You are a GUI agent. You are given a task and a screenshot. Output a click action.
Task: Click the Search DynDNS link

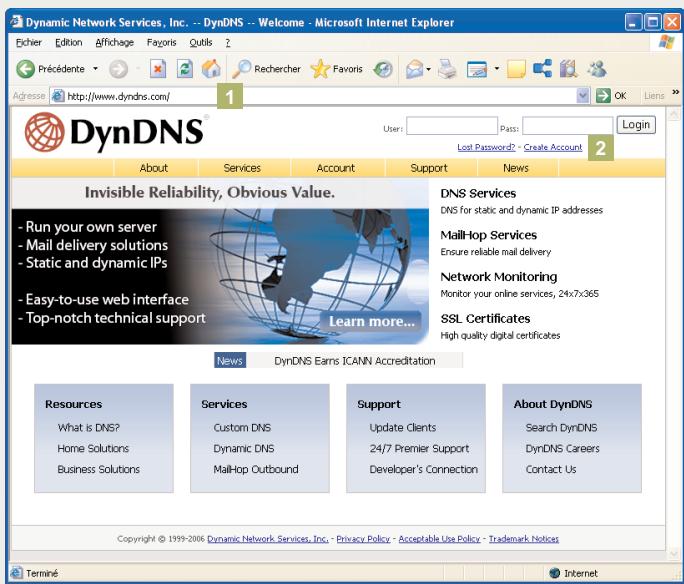pyautogui.click(x=561, y=427)
